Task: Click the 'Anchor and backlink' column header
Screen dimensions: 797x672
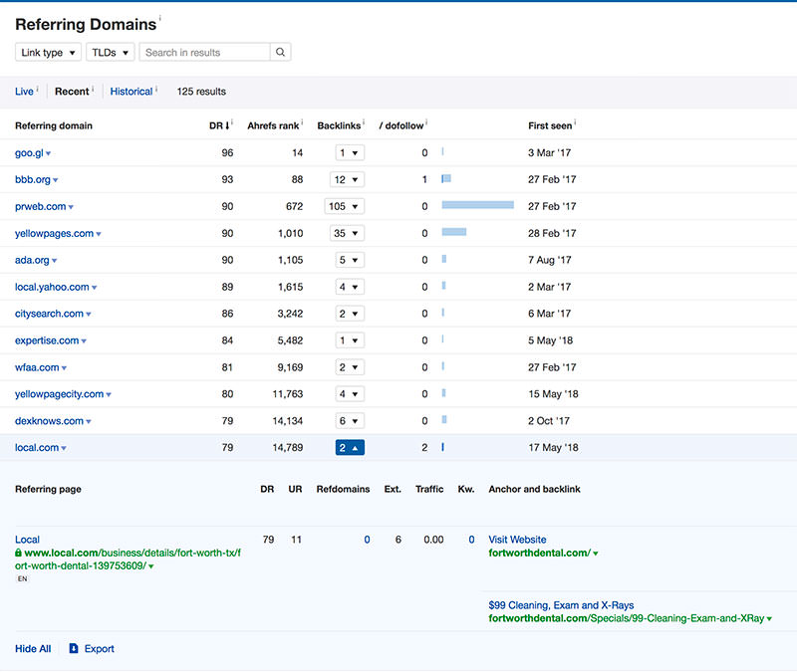Action: click(534, 489)
